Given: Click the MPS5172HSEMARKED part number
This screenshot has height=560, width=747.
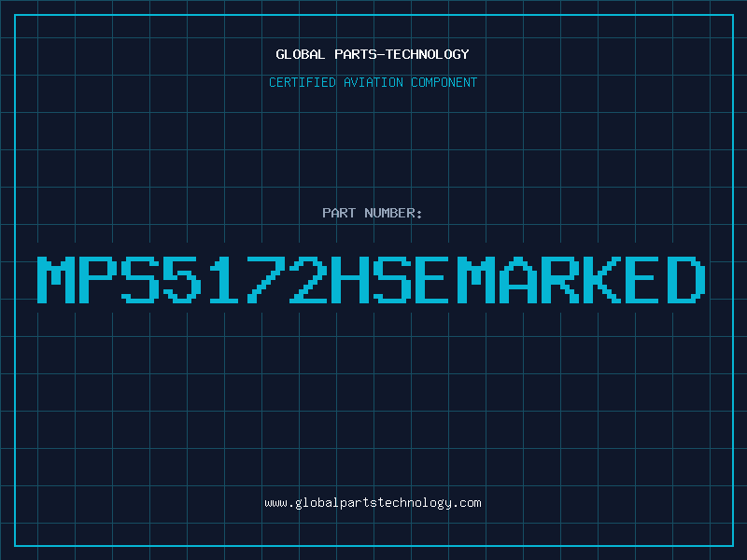Looking at the screenshot, I should coord(372,280).
